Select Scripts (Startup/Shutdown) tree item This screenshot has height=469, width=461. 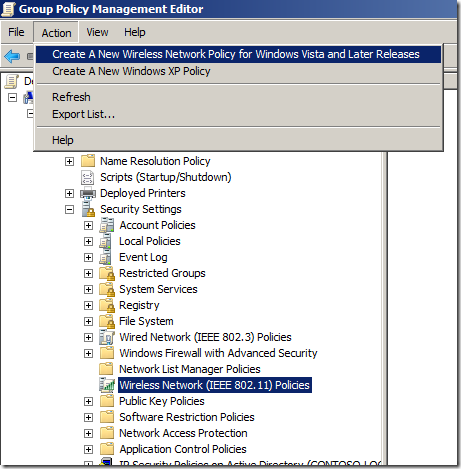(x=166, y=177)
